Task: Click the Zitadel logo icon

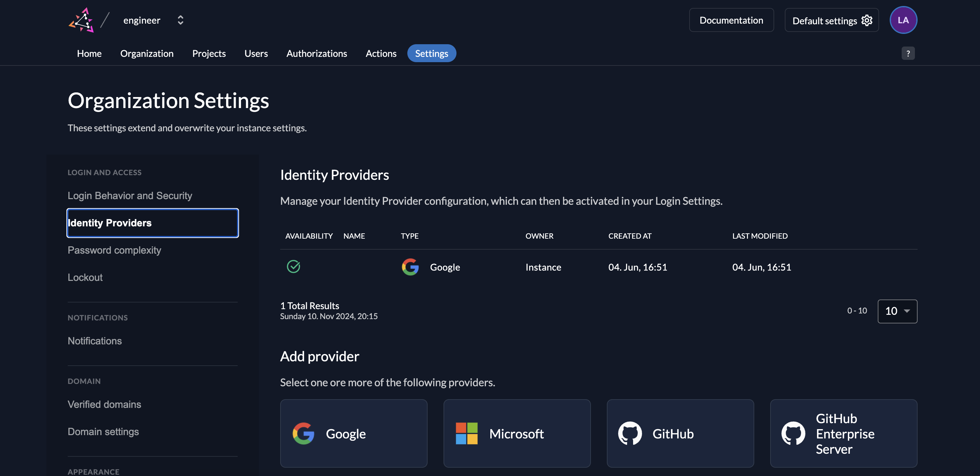Action: [x=82, y=20]
